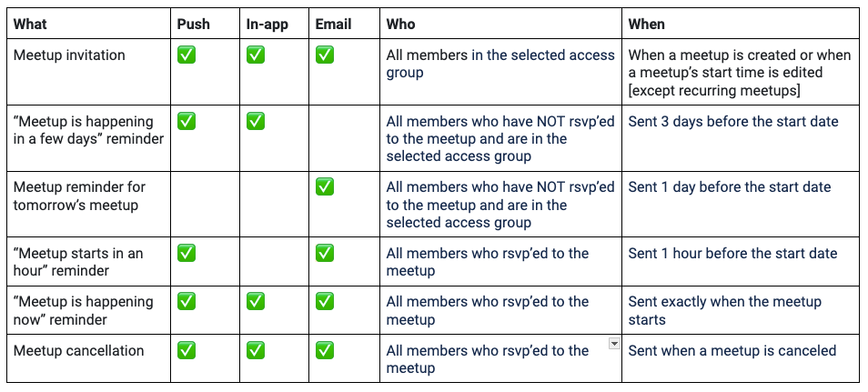The width and height of the screenshot is (868, 392).
Task: Click Email checkmark for Meetup invitation row
Action: point(325,55)
